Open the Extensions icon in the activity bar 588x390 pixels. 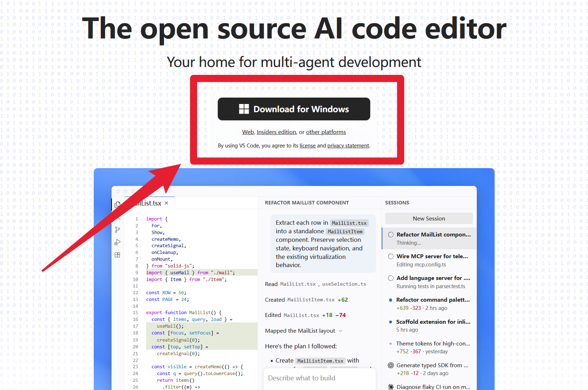point(117,255)
